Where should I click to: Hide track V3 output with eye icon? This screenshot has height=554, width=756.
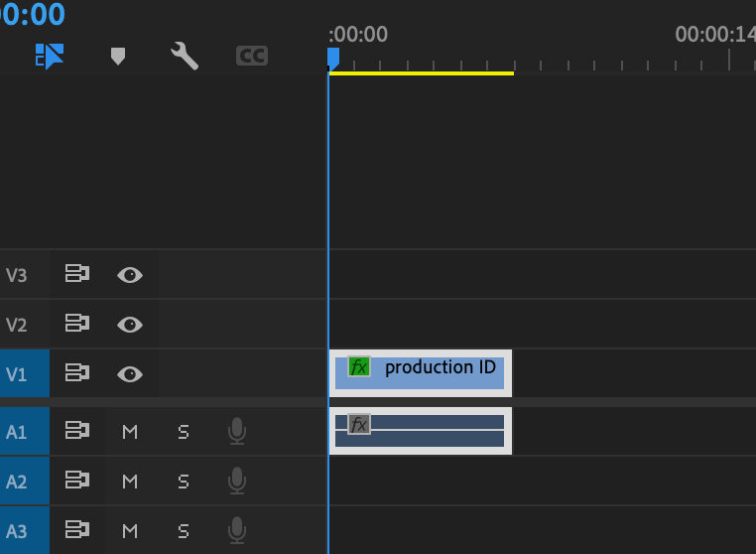pos(130,274)
